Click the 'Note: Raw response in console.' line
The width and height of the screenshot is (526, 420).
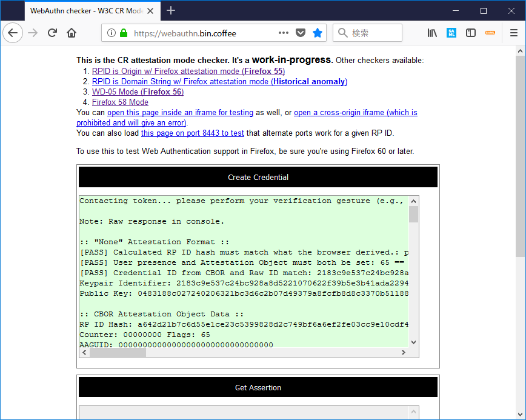tap(151, 221)
